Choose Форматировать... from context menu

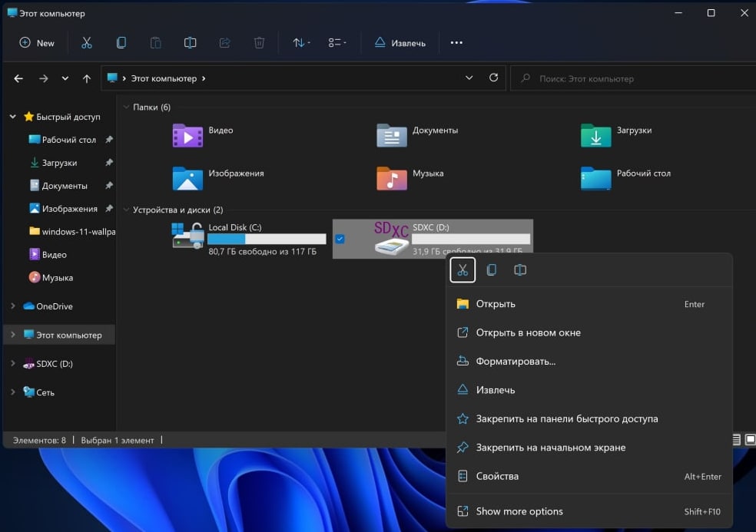pyautogui.click(x=589, y=362)
